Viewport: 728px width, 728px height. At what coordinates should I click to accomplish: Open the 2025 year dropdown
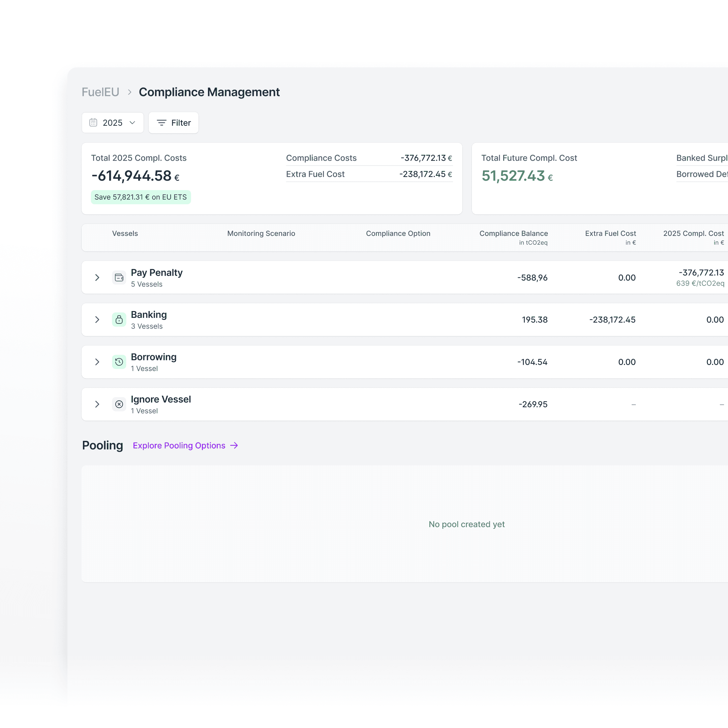click(x=112, y=122)
